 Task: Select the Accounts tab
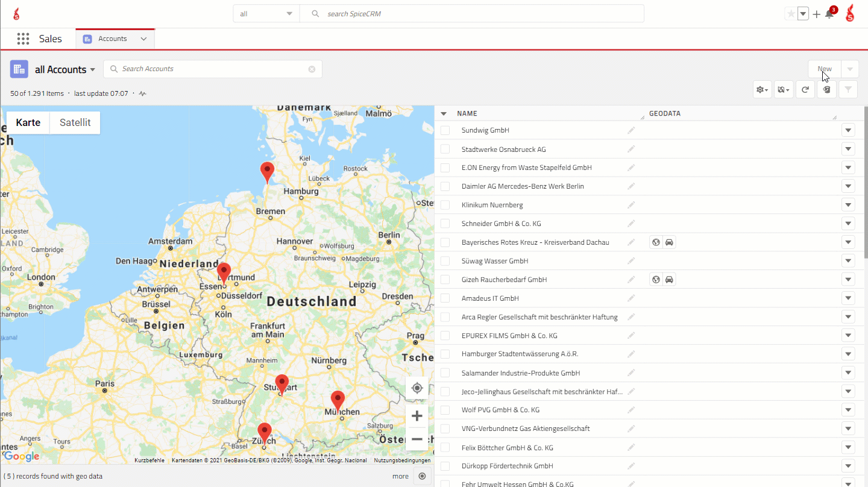pyautogui.click(x=112, y=39)
